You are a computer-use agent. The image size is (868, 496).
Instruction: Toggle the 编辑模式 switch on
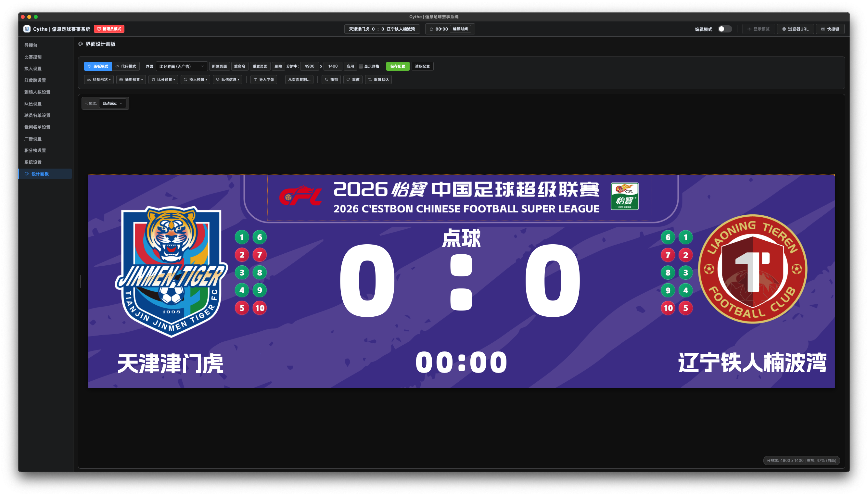coord(725,29)
